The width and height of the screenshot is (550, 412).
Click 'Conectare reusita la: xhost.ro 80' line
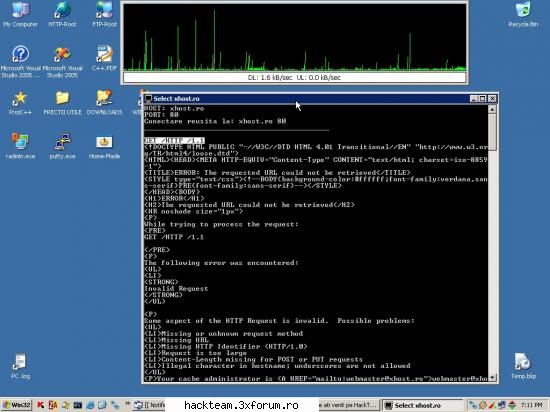[215, 121]
